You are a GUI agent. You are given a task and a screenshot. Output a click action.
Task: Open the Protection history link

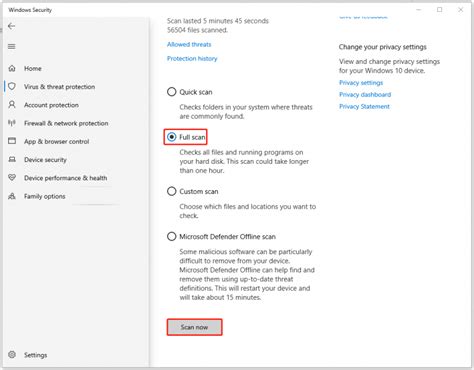coord(192,59)
